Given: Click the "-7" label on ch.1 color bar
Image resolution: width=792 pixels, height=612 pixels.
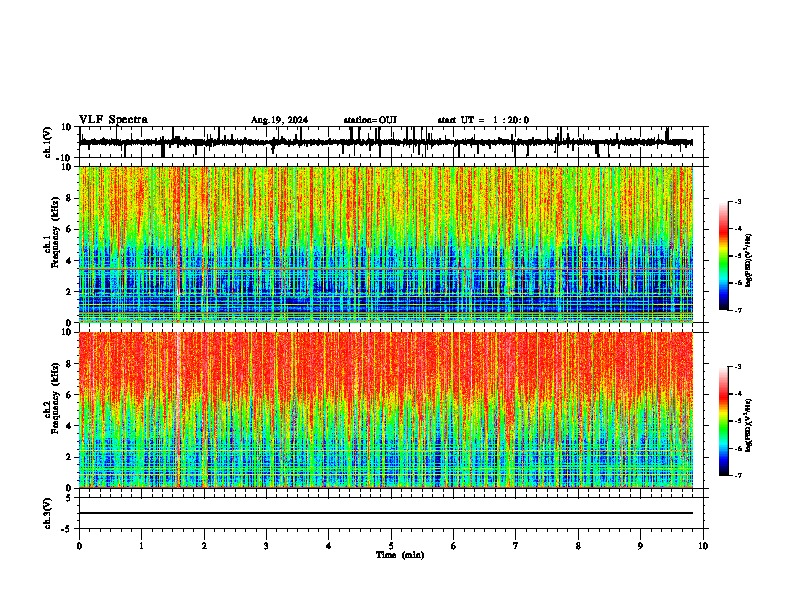Looking at the screenshot, I should click(x=737, y=310).
